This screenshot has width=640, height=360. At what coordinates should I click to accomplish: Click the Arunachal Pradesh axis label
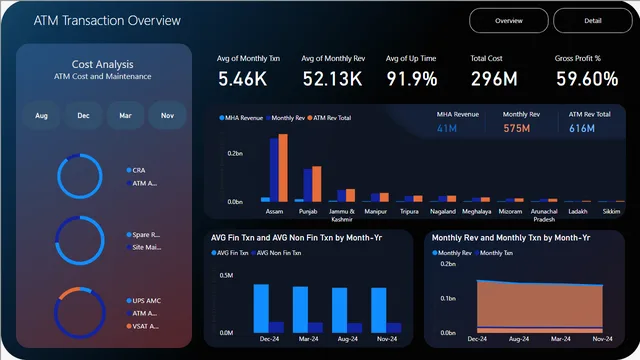tap(544, 215)
